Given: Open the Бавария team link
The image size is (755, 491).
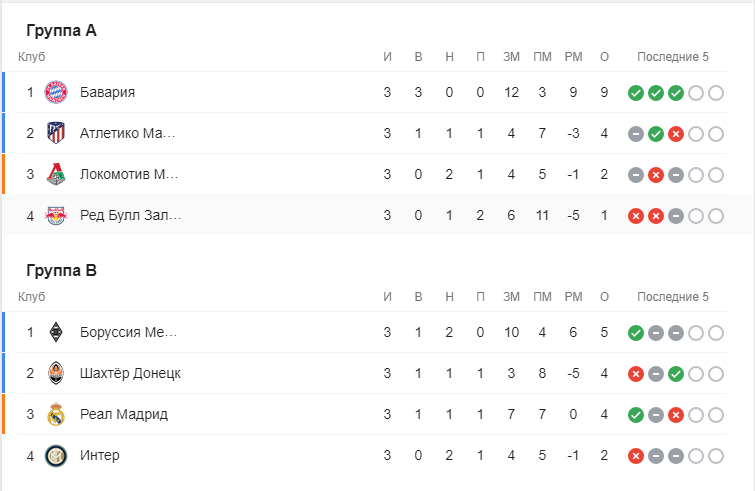Looking at the screenshot, I should click(x=107, y=93).
